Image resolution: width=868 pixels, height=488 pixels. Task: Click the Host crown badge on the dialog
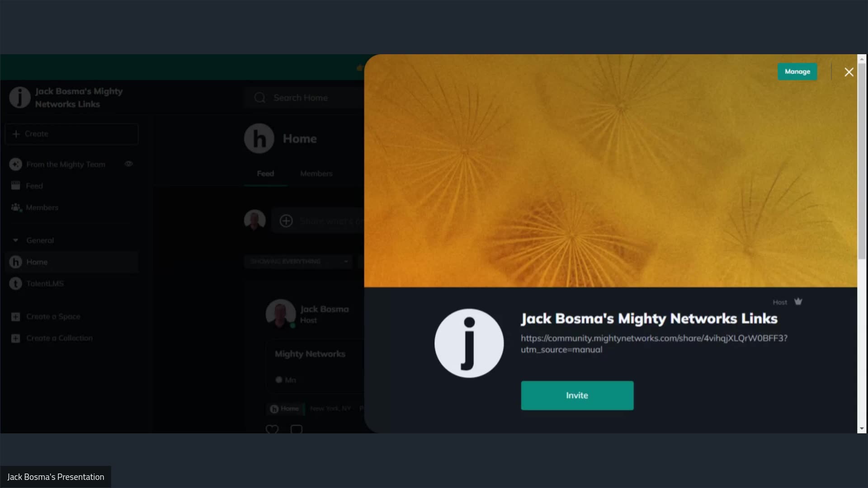coord(798,301)
